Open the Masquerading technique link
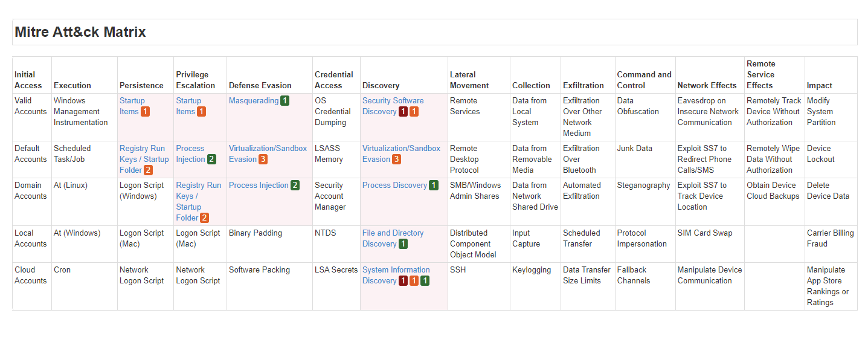Image resolution: width=868 pixels, height=342 pixels. (253, 101)
